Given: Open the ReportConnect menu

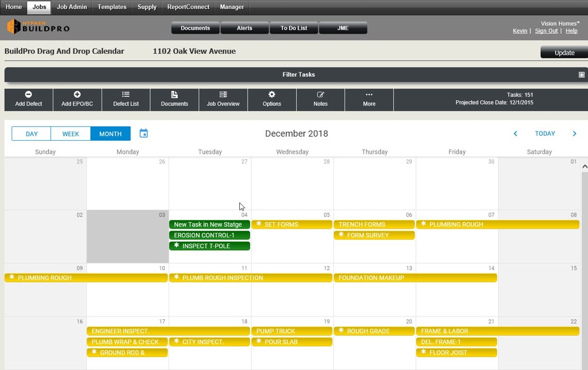Looking at the screenshot, I should point(187,7).
